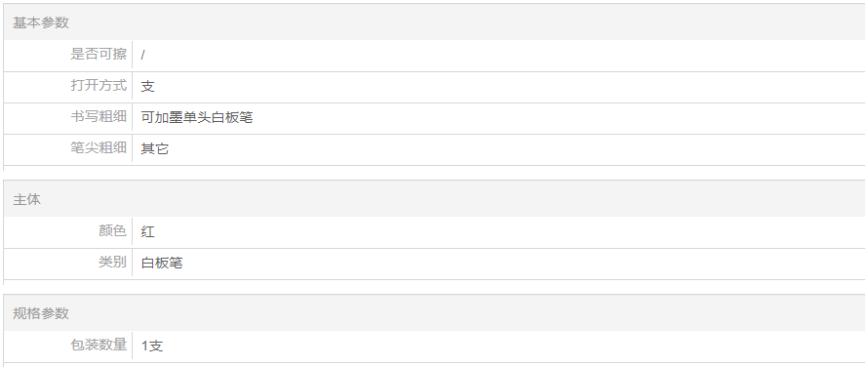Click the 其它 value text
This screenshot has height=367, width=868.
(155, 149)
